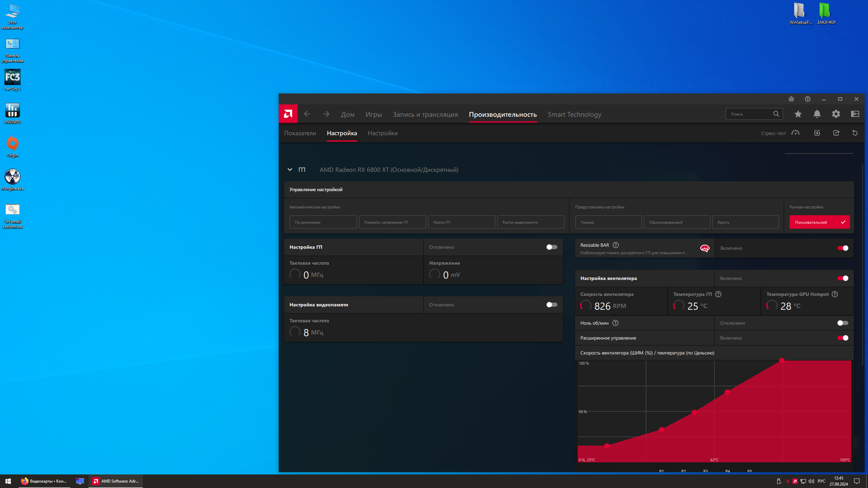Image resolution: width=868 pixels, height=488 pixels.
Task: Click the P3 fan curve point
Action: click(x=694, y=412)
